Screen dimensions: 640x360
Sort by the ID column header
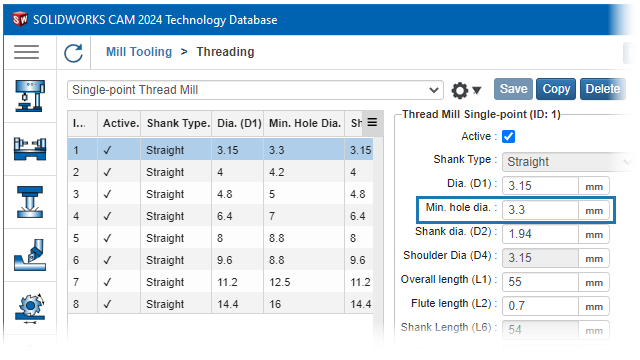click(82, 123)
